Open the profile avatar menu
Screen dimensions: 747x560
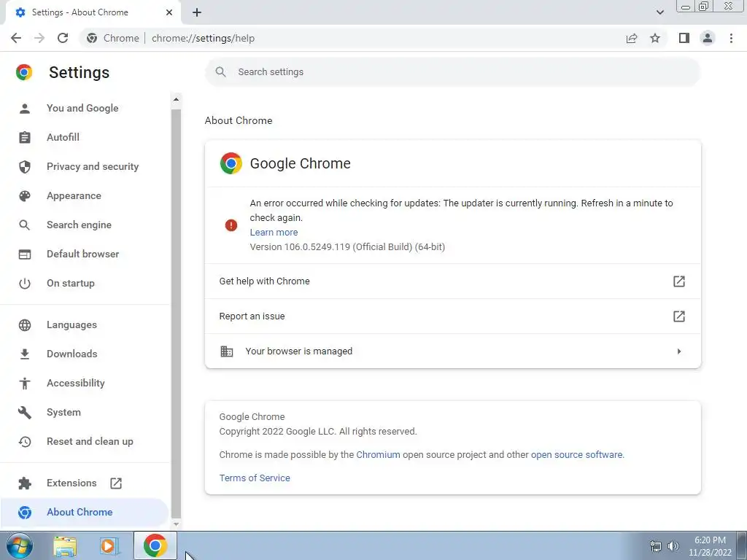(x=708, y=38)
